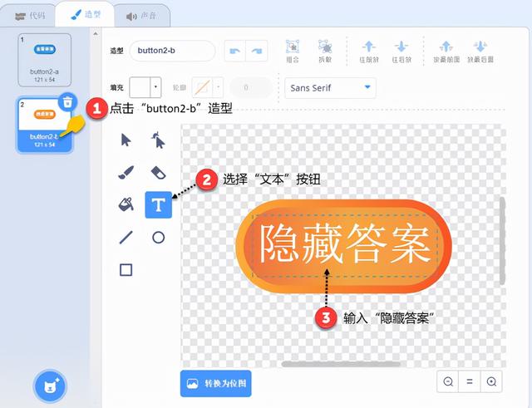Click the fill color swatch
Image resolution: width=532 pixels, height=408 pixels.
click(x=140, y=87)
